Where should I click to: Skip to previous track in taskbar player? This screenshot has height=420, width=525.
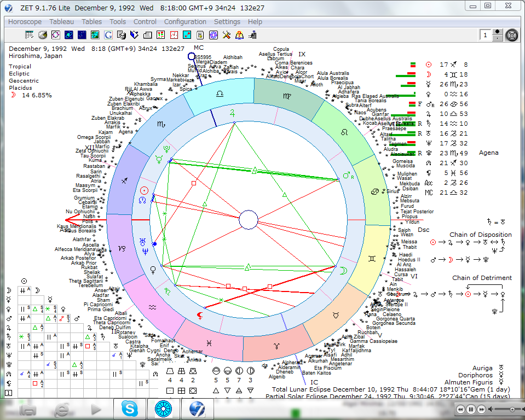pyautogui.click(x=461, y=409)
